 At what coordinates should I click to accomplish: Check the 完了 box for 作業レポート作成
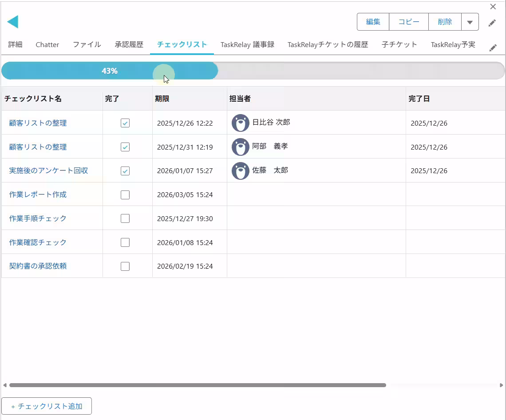pos(125,194)
